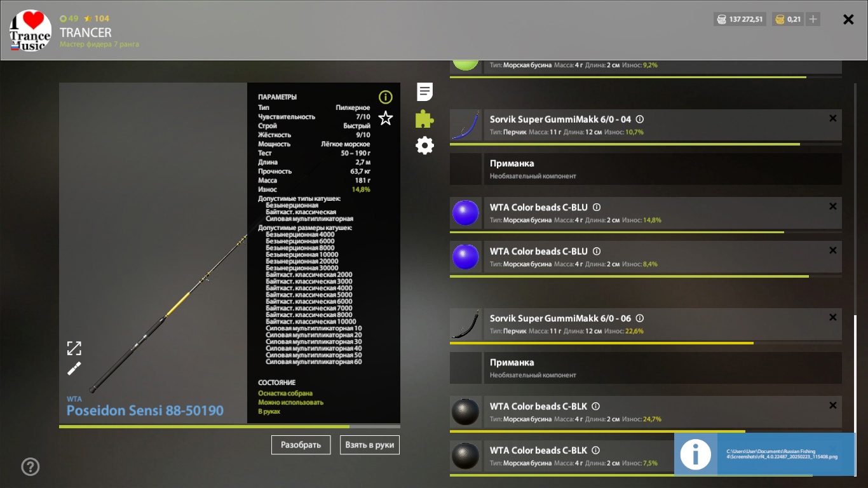Click the Оснастка собрана status text

click(285, 393)
